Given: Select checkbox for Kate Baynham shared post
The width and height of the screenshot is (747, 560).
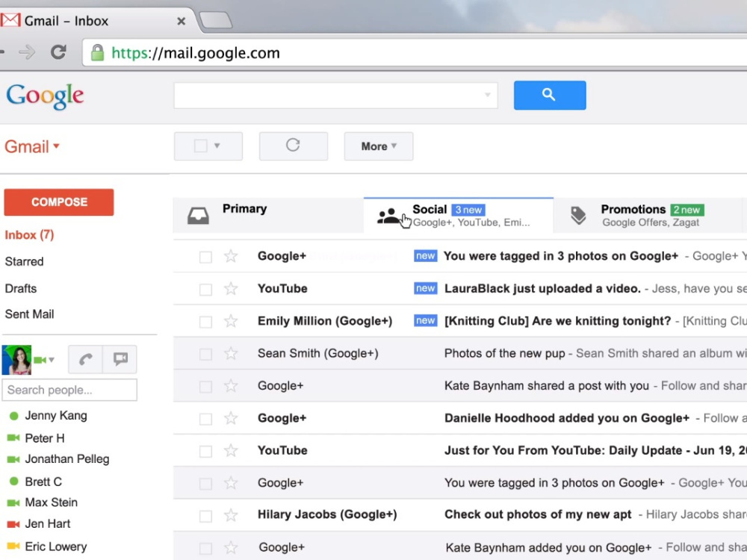Looking at the screenshot, I should [206, 387].
